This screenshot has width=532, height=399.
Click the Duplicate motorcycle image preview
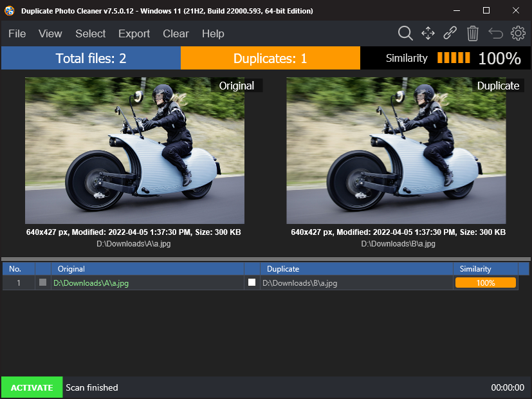[396, 151]
